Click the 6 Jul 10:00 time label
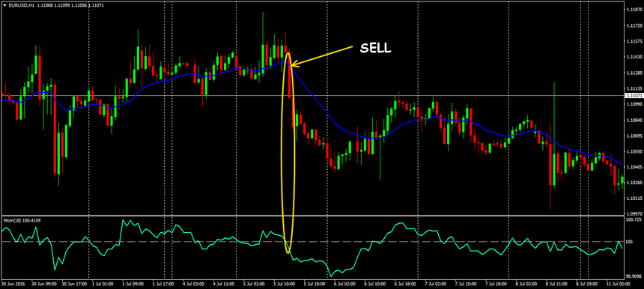The width and height of the screenshot is (644, 289). [x=375, y=283]
